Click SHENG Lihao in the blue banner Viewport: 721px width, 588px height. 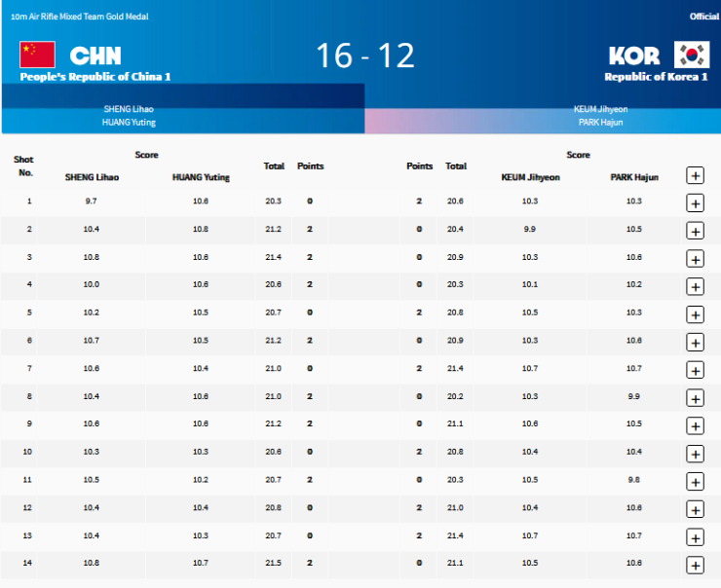[129, 109]
